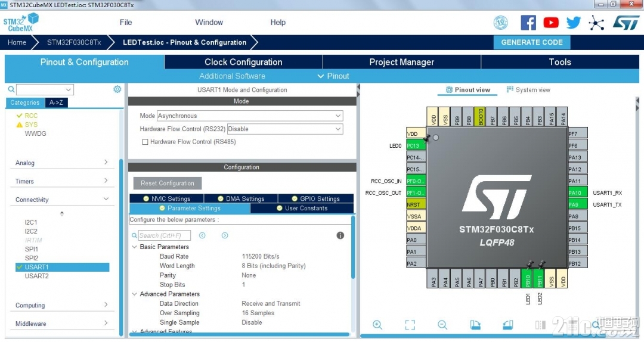Image resolution: width=644 pixels, height=342 pixels.
Task: Switch to Project Manager tab
Action: click(402, 62)
